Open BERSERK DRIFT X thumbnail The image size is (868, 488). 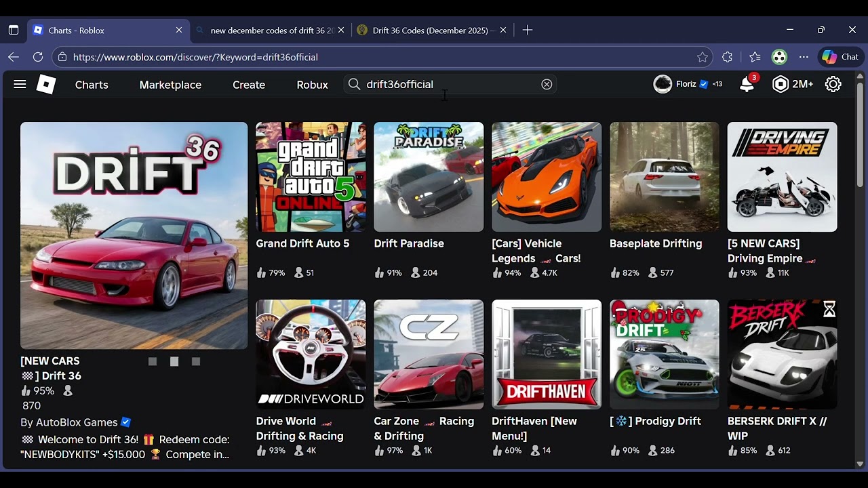[x=783, y=354]
